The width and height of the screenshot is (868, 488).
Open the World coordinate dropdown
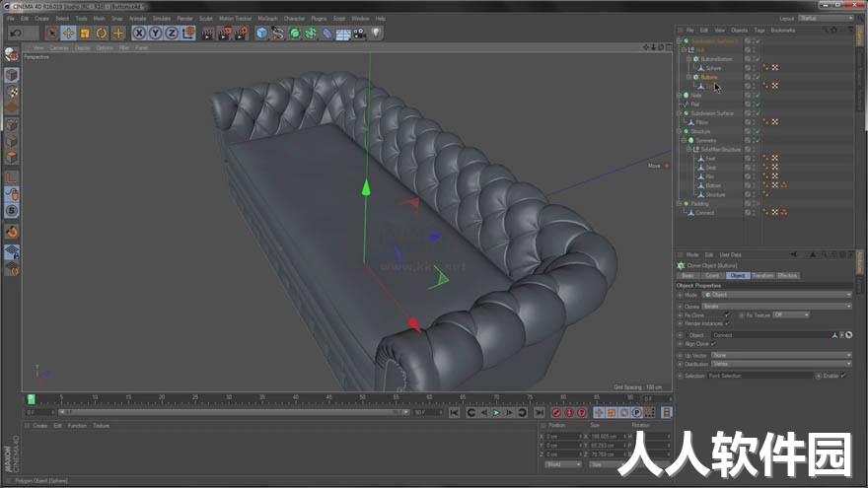point(563,464)
